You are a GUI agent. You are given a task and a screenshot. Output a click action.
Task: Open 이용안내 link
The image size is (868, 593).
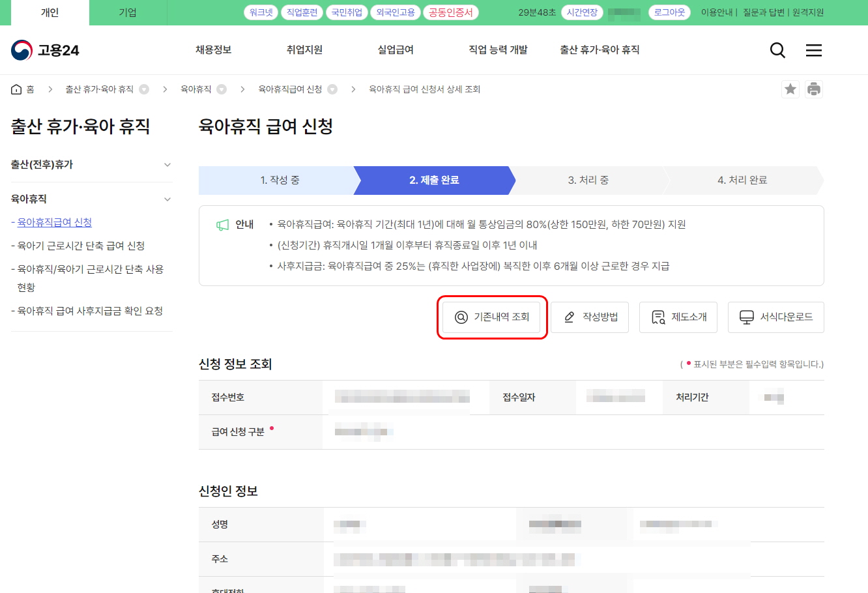pos(717,12)
